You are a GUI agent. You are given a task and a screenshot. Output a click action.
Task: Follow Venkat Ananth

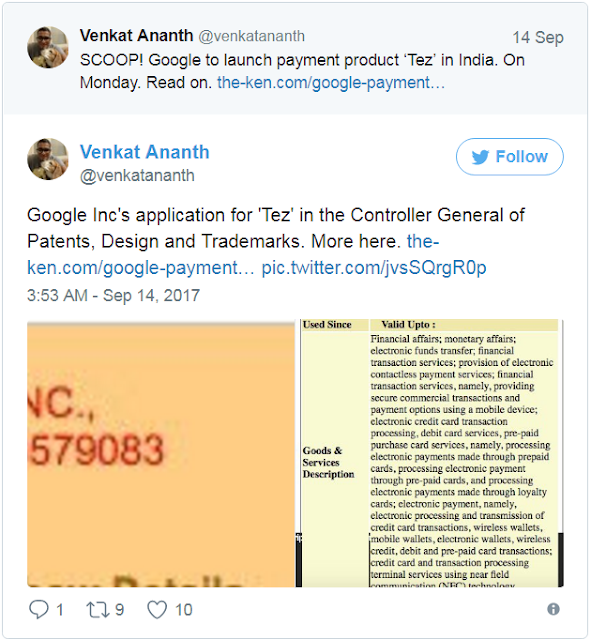click(x=510, y=157)
